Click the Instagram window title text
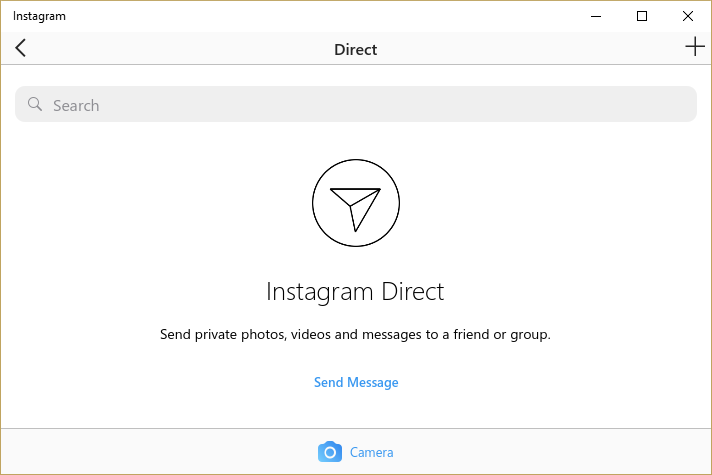This screenshot has height=475, width=712. tap(39, 16)
